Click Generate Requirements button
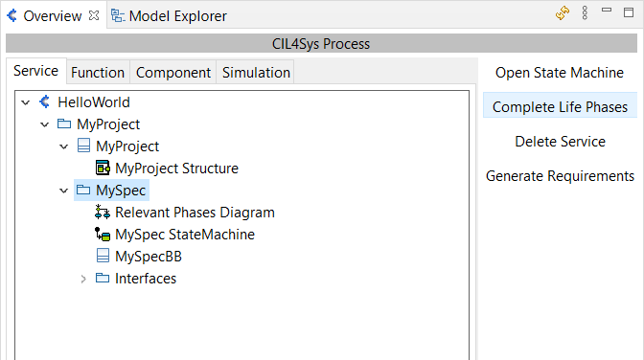 [x=560, y=176]
